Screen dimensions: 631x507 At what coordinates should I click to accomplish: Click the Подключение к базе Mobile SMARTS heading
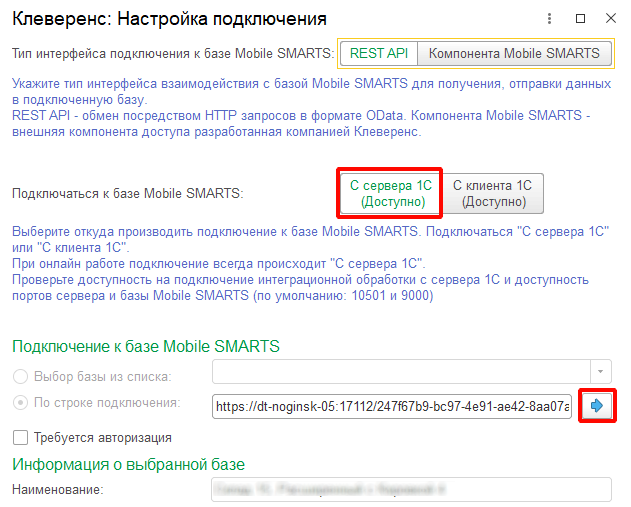coord(146,346)
